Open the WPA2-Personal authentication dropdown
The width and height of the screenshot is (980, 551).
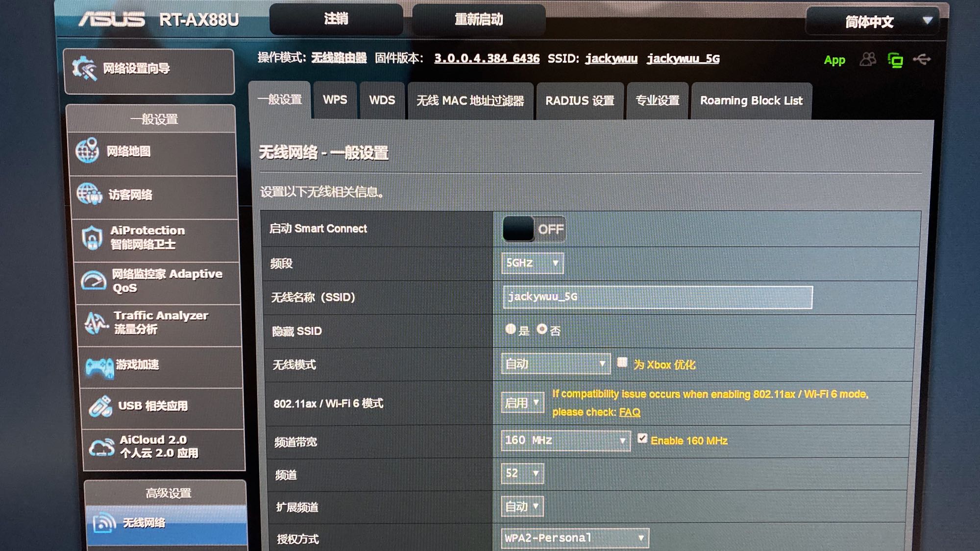tap(574, 538)
